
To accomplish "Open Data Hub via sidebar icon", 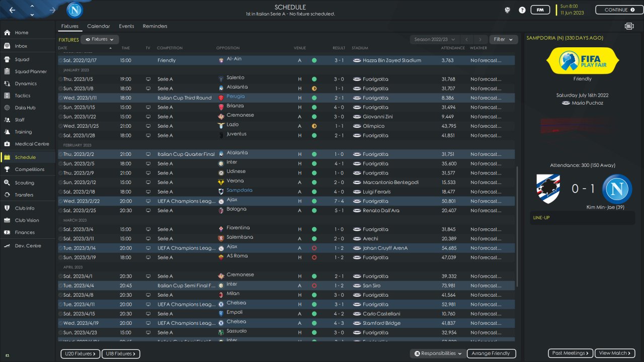I will coord(7,108).
